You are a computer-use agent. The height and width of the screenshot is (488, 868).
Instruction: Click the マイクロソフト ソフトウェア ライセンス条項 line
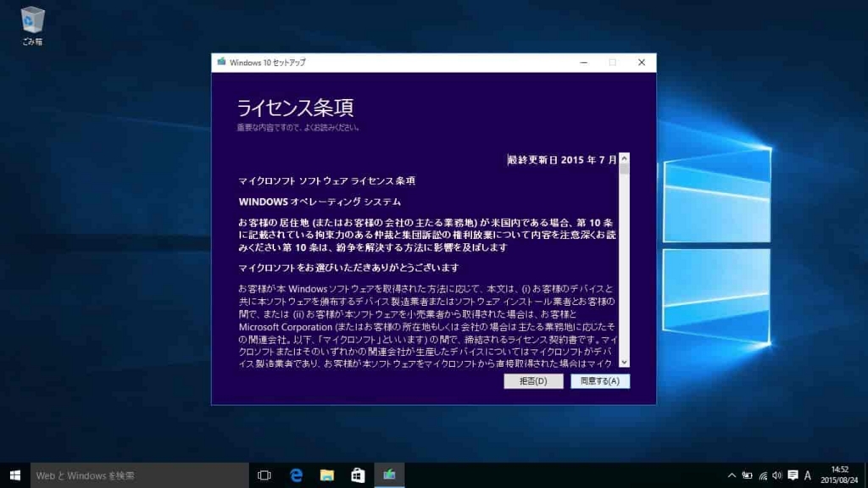click(327, 181)
